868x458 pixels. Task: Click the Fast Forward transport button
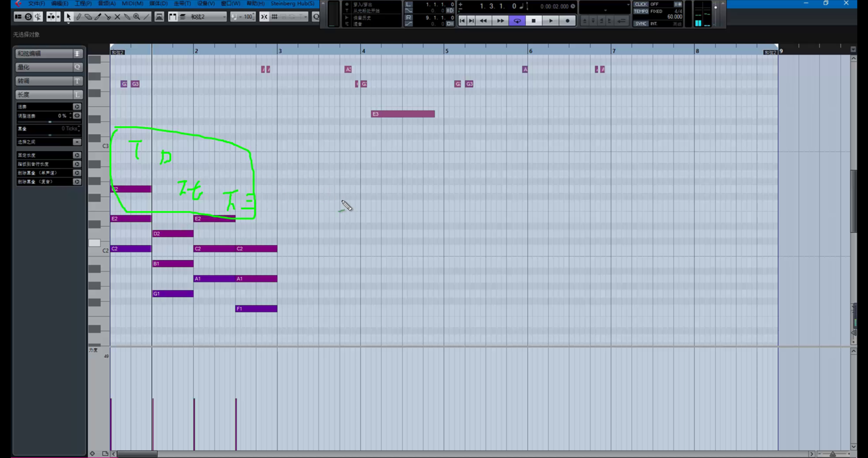click(x=500, y=21)
